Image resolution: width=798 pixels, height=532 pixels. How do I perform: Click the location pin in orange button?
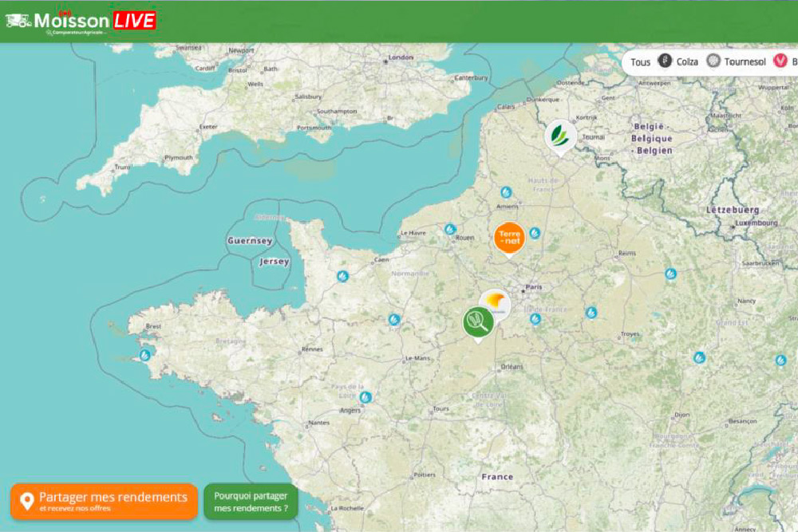click(26, 501)
